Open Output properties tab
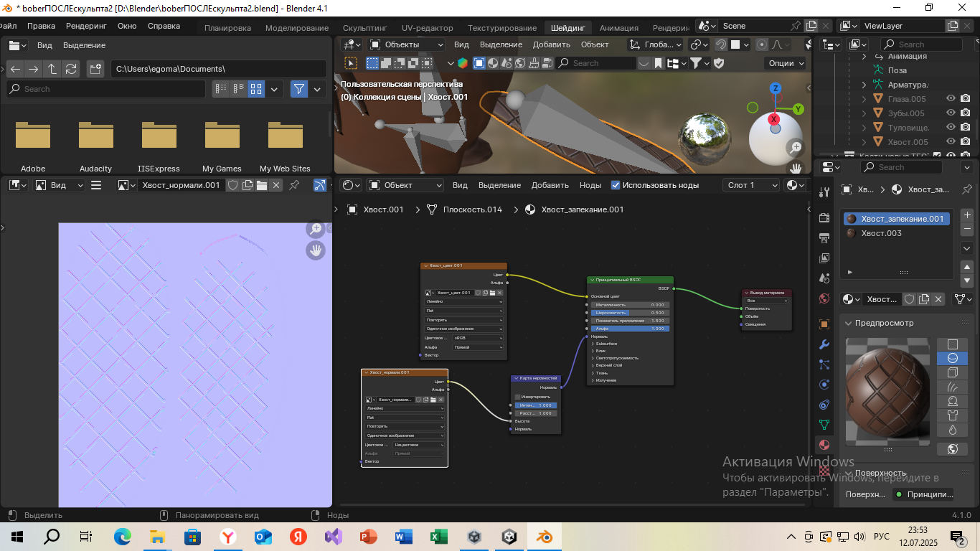The width and height of the screenshot is (980, 551). 824,237
